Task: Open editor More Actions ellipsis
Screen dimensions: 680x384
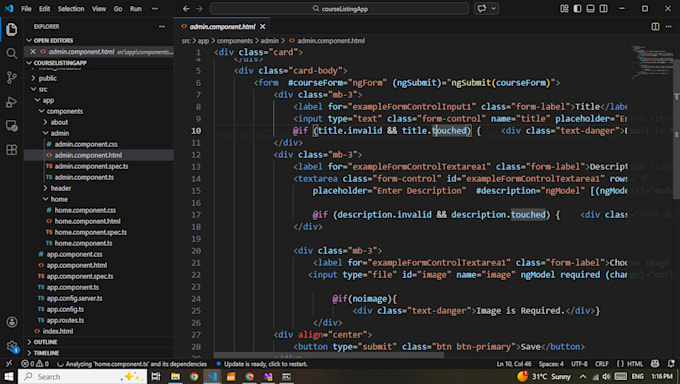Action: coord(668,27)
